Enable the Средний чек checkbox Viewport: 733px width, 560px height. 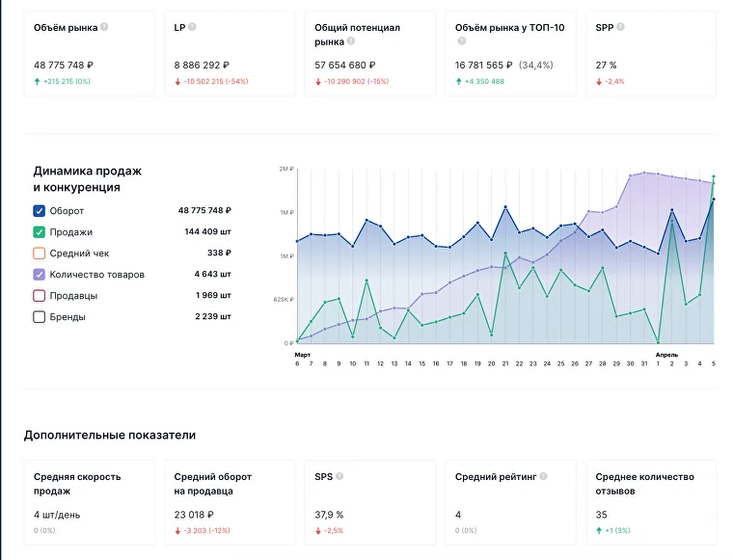[x=40, y=253]
